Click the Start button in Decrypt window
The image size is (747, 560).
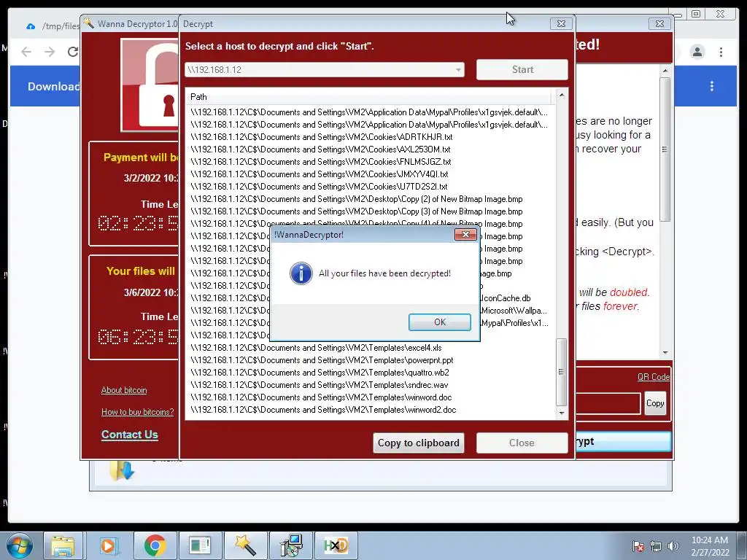(522, 69)
